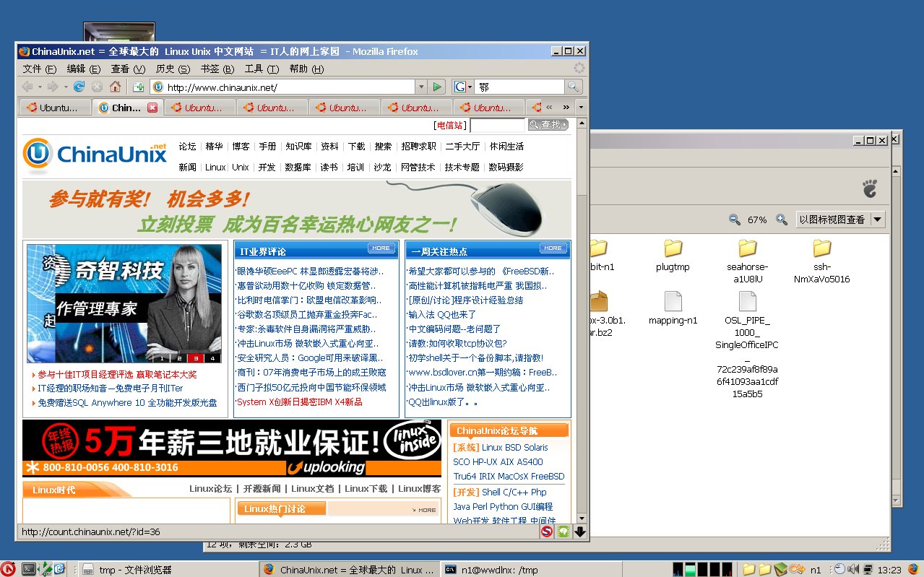Click the network monitor icon in system tray
924x577 pixels.
(x=868, y=569)
